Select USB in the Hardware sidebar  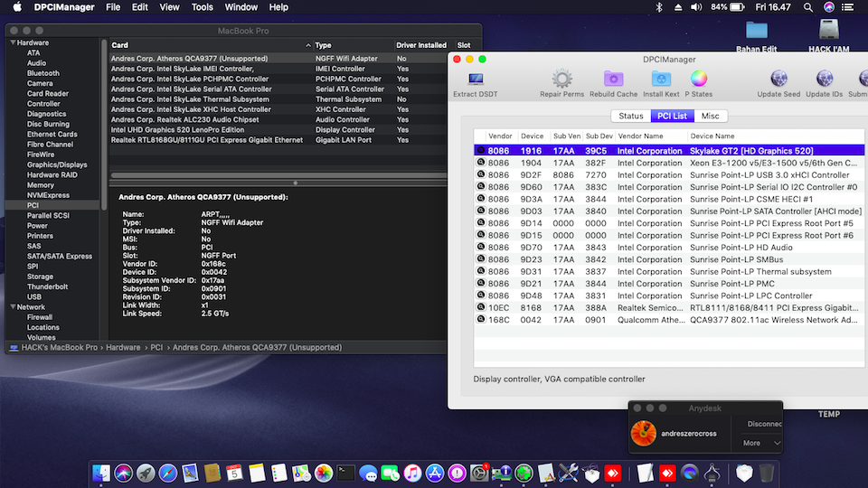[34, 296]
